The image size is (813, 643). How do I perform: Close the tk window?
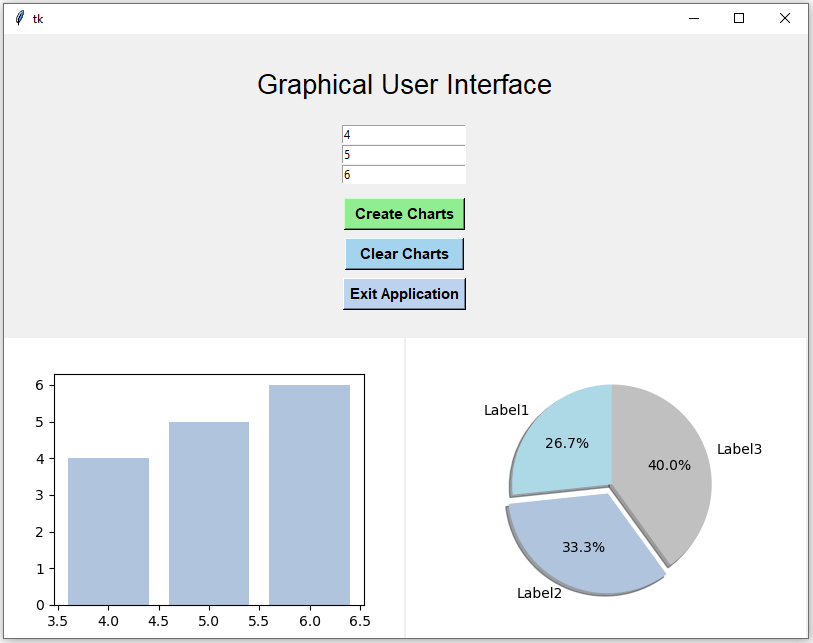point(784,18)
